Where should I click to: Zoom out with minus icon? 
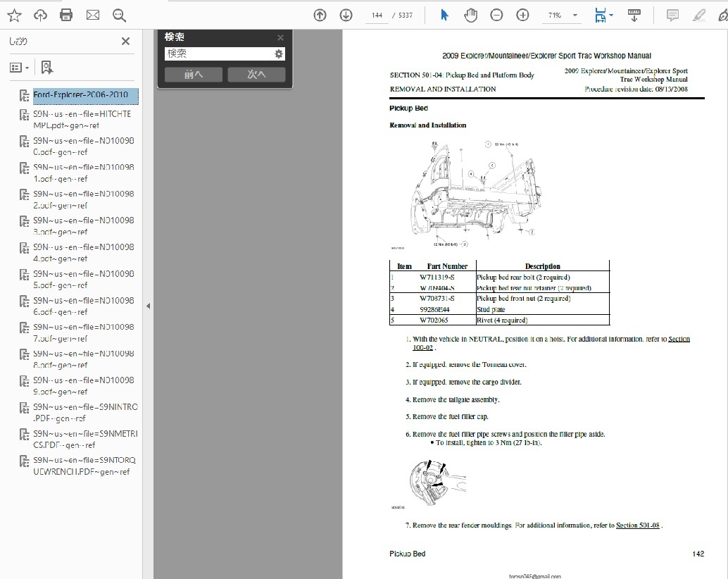[x=496, y=15]
